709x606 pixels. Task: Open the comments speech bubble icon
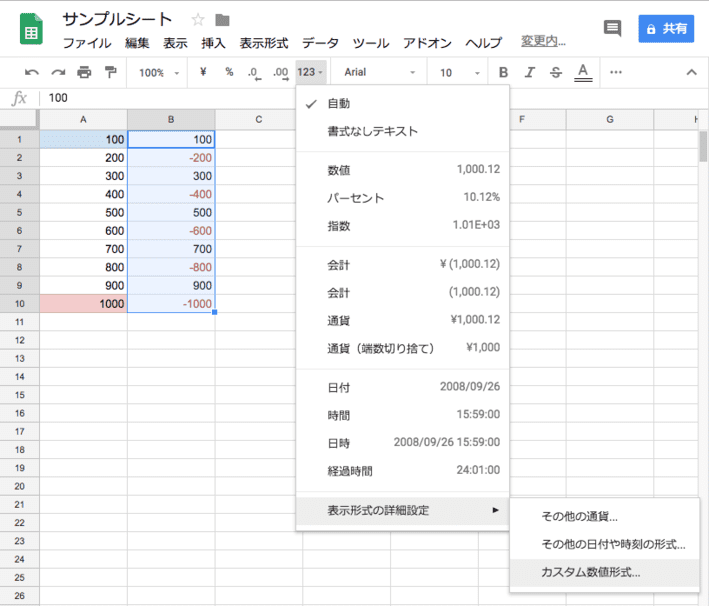pos(612,29)
